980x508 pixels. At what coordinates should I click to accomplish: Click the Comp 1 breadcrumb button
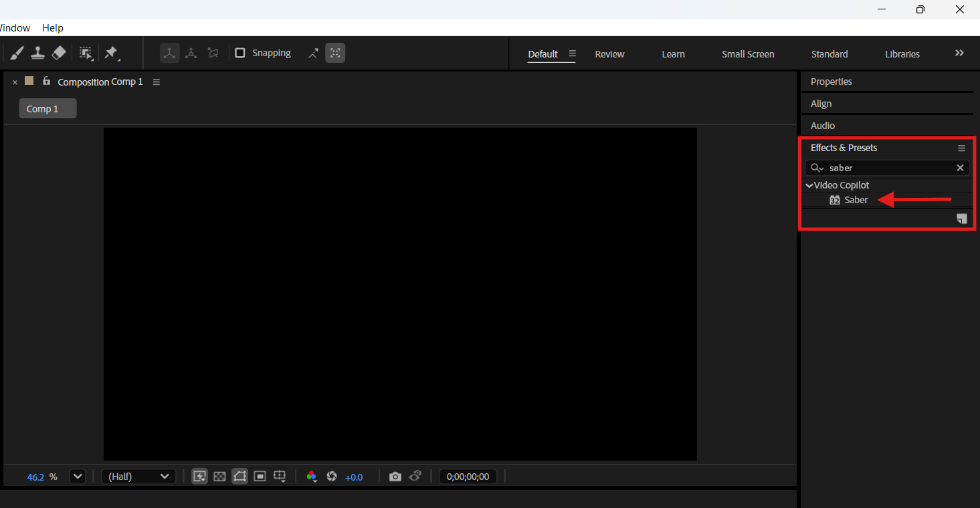pyautogui.click(x=47, y=109)
